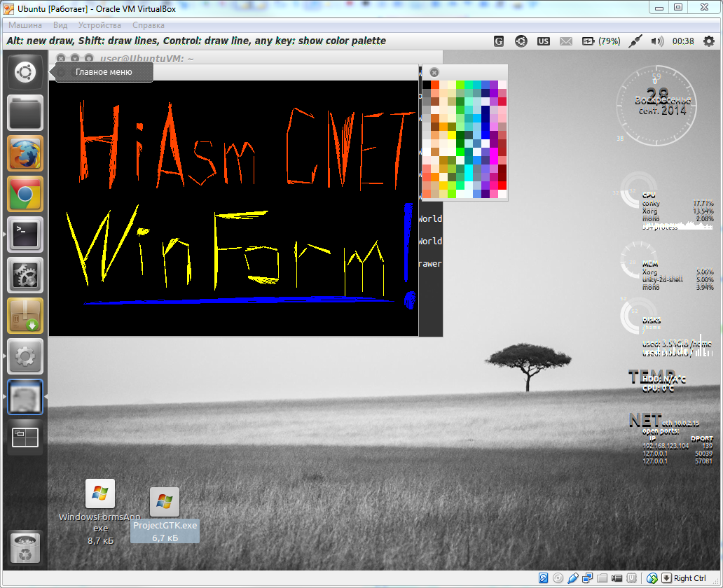This screenshot has width=723, height=588.
Task: Launch Google Chrome from the launcher
Action: pyautogui.click(x=25, y=194)
